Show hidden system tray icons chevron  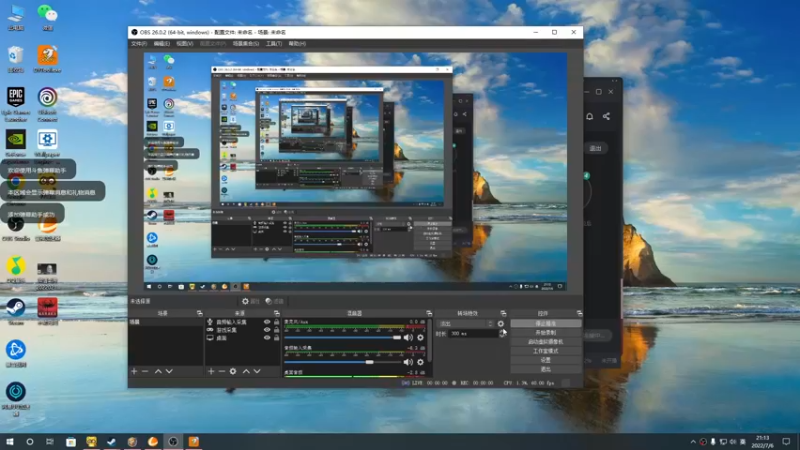pyautogui.click(x=693, y=442)
